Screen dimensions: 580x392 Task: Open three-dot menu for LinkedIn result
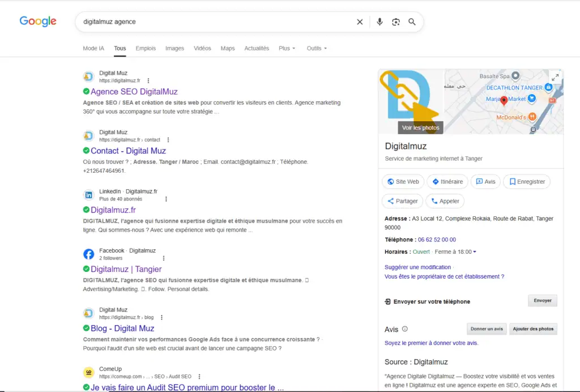click(x=166, y=199)
